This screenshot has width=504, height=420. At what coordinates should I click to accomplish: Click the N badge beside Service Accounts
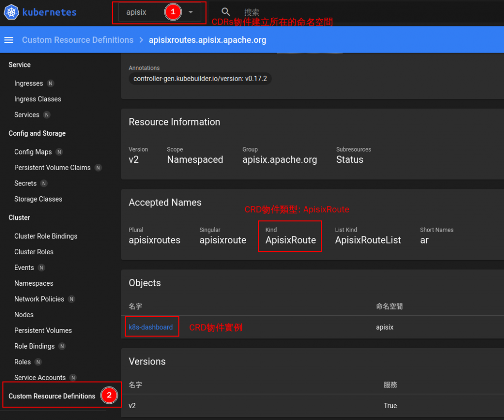click(73, 378)
